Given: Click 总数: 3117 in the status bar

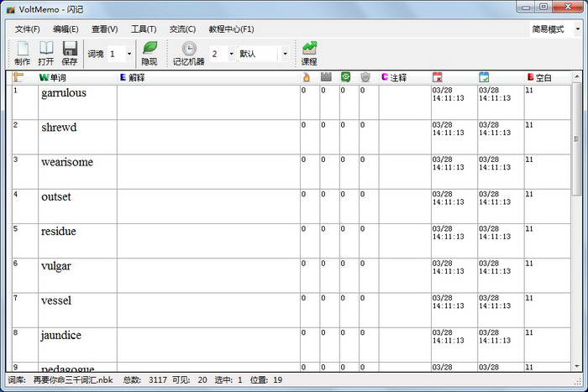Looking at the screenshot, I should pos(145,380).
